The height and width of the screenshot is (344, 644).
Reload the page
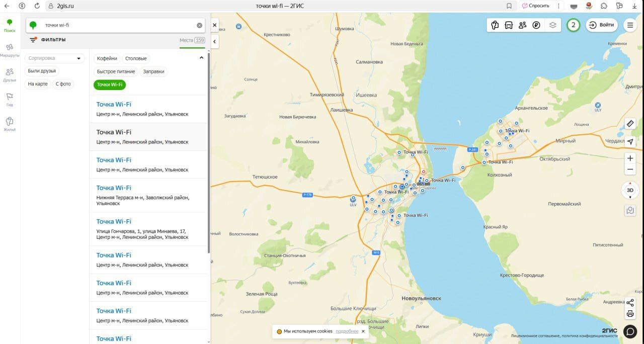(37, 6)
